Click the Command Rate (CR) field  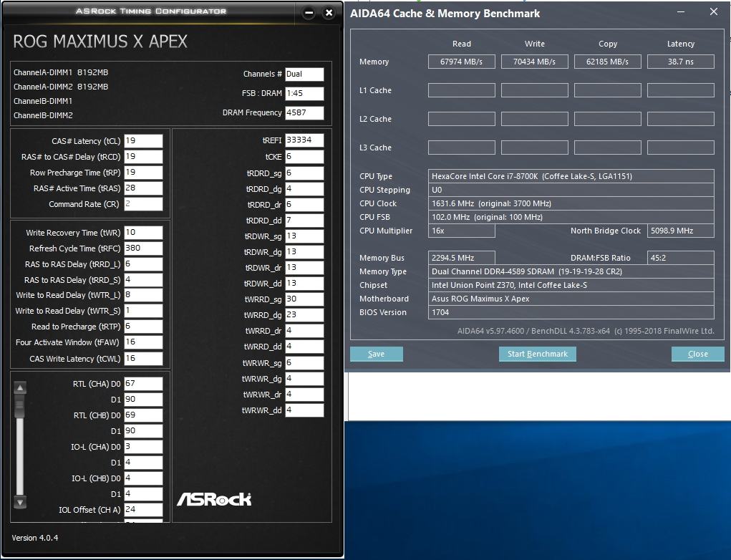coord(144,204)
